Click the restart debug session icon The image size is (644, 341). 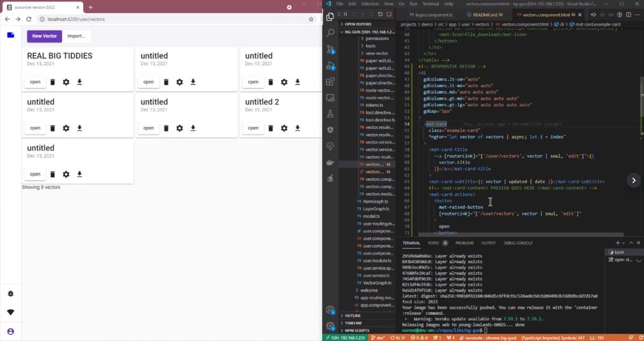380,14
